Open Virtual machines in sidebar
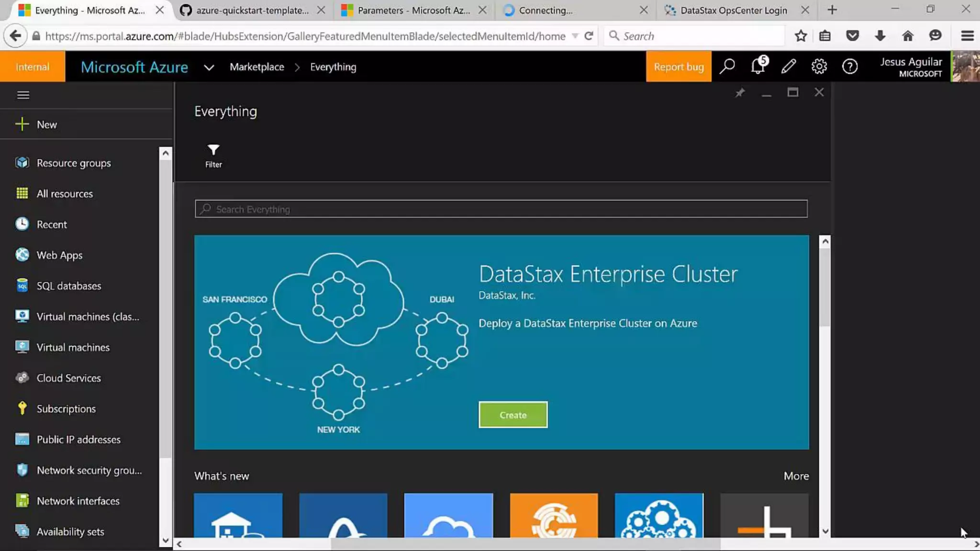This screenshot has height=551, width=980. point(73,347)
